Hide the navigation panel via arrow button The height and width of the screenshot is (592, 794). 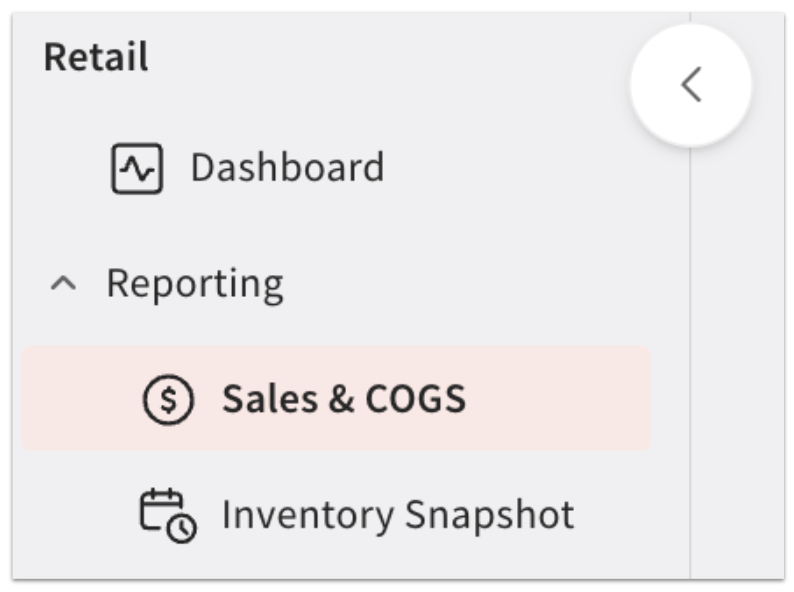[x=690, y=85]
